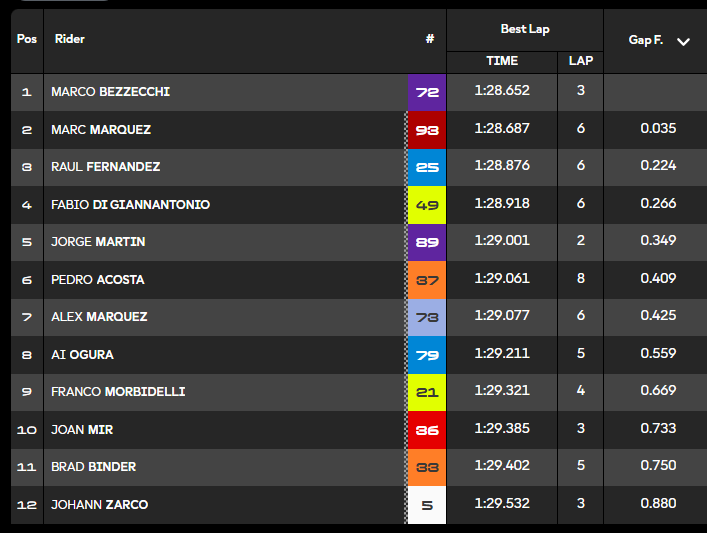This screenshot has height=533, width=707.
Task: Click the red number 36 badge
Action: [427, 430]
